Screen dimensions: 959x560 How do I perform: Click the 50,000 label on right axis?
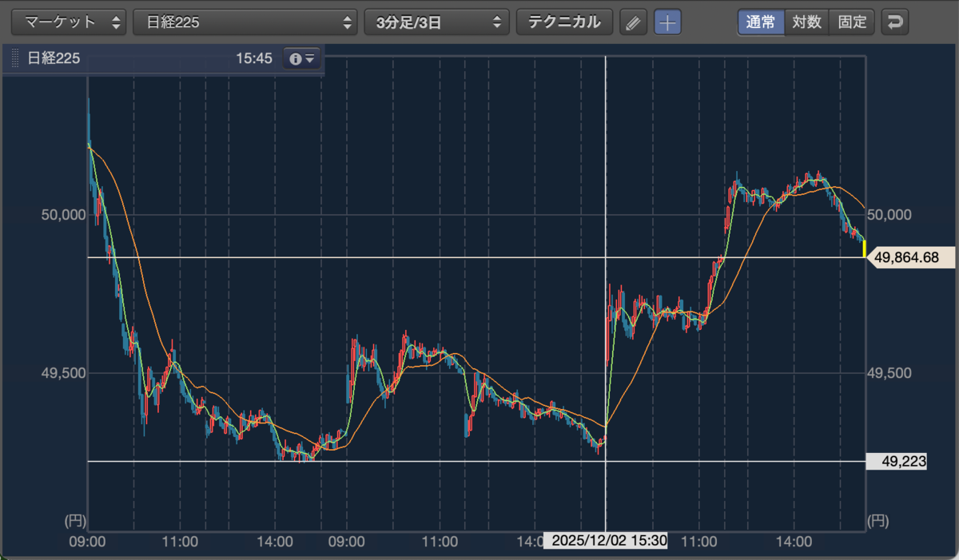pyautogui.click(x=890, y=215)
